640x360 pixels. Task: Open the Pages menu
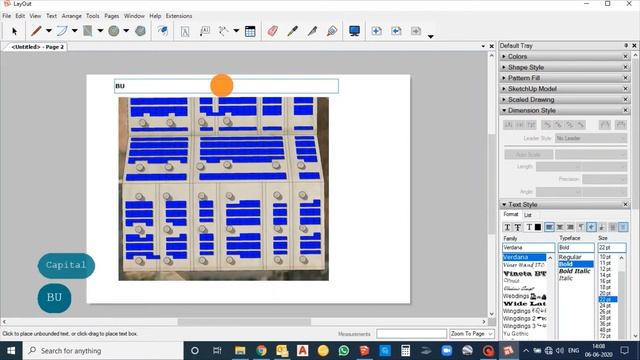pyautogui.click(x=111, y=16)
